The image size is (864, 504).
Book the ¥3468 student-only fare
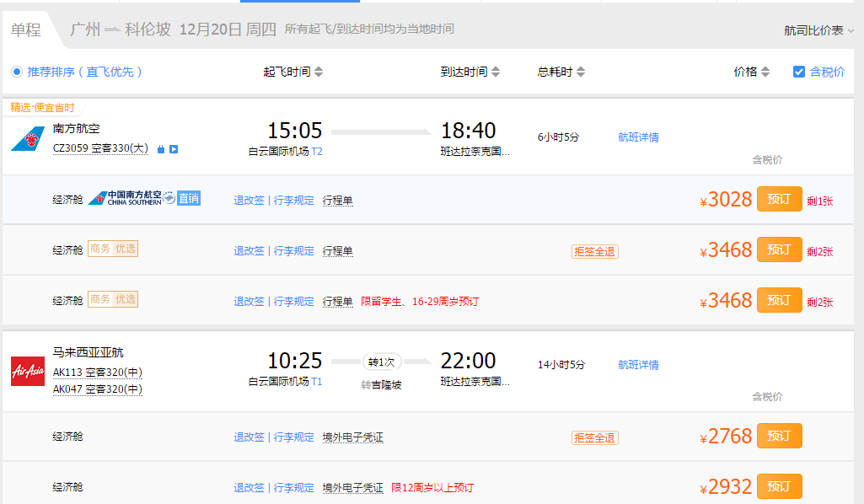(x=779, y=300)
